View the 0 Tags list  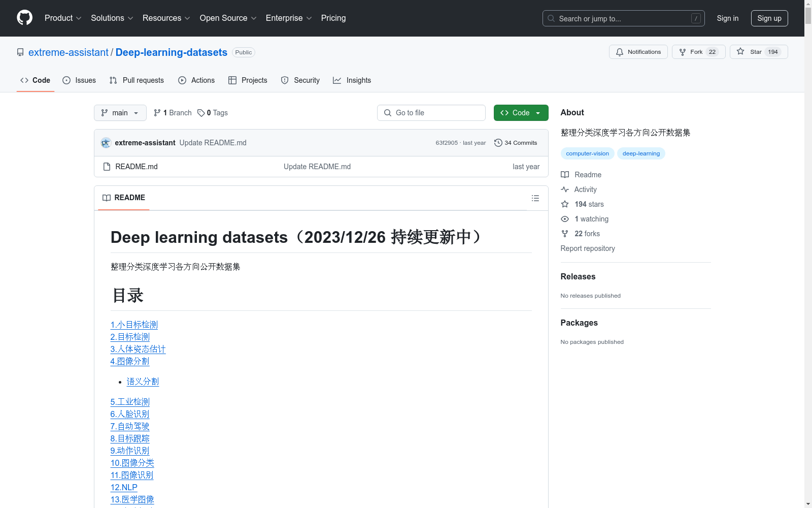(x=213, y=113)
